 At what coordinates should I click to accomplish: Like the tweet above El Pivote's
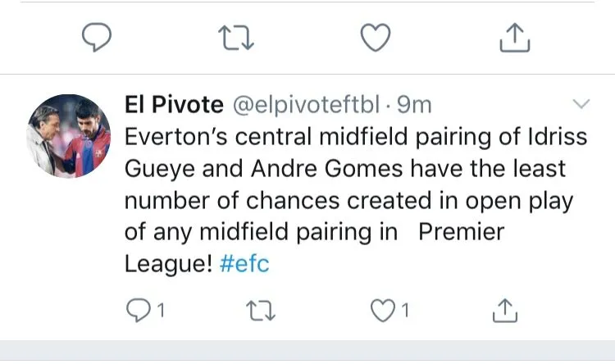coord(376,35)
